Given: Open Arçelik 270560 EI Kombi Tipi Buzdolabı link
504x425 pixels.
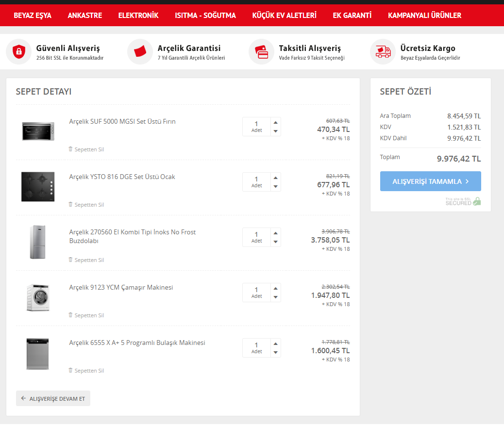Looking at the screenshot, I should click(133, 236).
